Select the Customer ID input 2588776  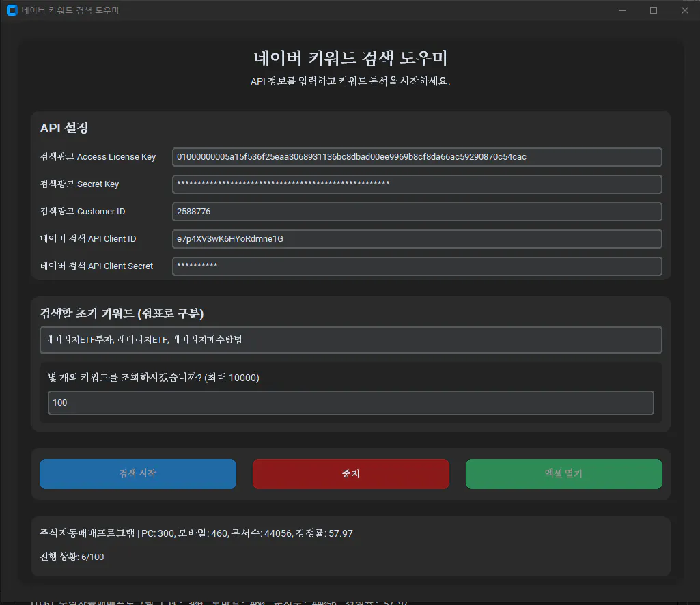(x=417, y=212)
